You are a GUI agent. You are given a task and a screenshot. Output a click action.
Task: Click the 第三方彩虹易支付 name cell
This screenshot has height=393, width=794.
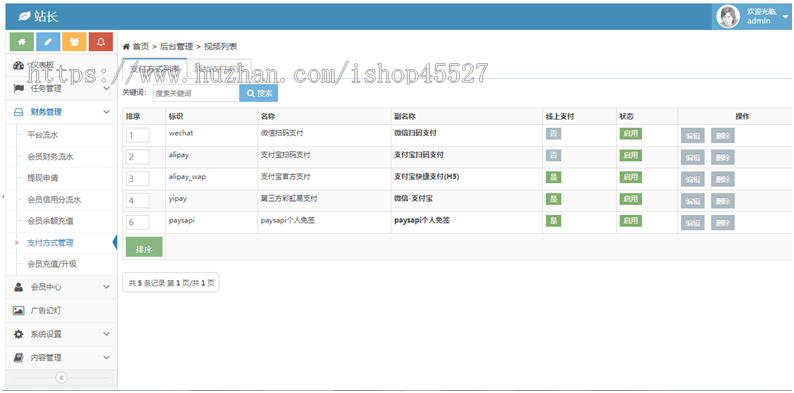(x=289, y=199)
